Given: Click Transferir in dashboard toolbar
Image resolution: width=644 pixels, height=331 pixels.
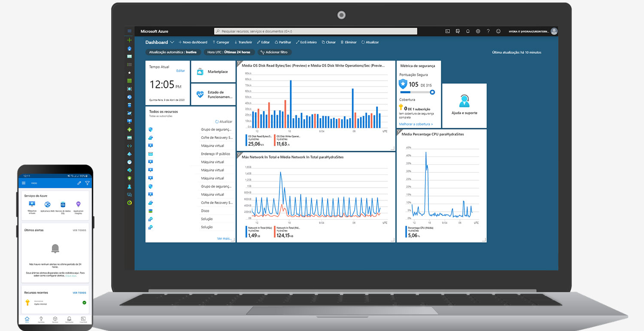Looking at the screenshot, I should pos(243,42).
